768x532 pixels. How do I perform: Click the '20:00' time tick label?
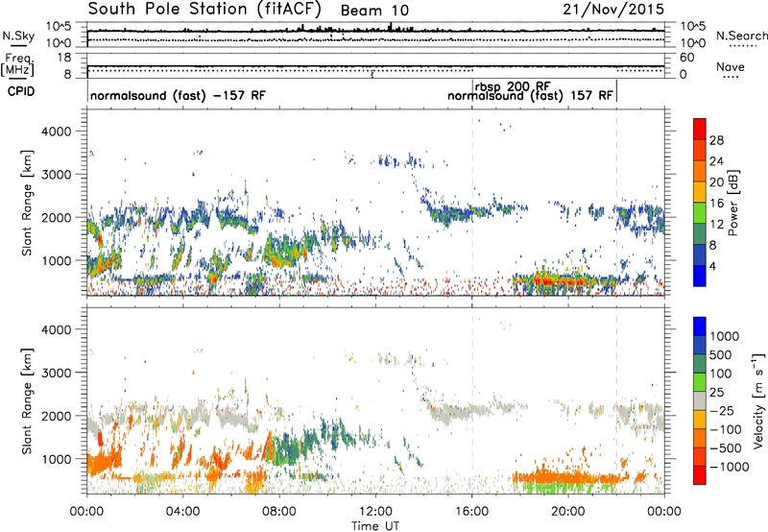pyautogui.click(x=568, y=512)
